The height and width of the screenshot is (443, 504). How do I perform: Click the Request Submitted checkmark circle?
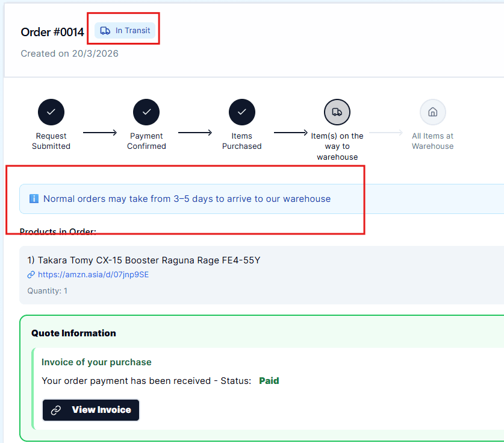tap(51, 112)
